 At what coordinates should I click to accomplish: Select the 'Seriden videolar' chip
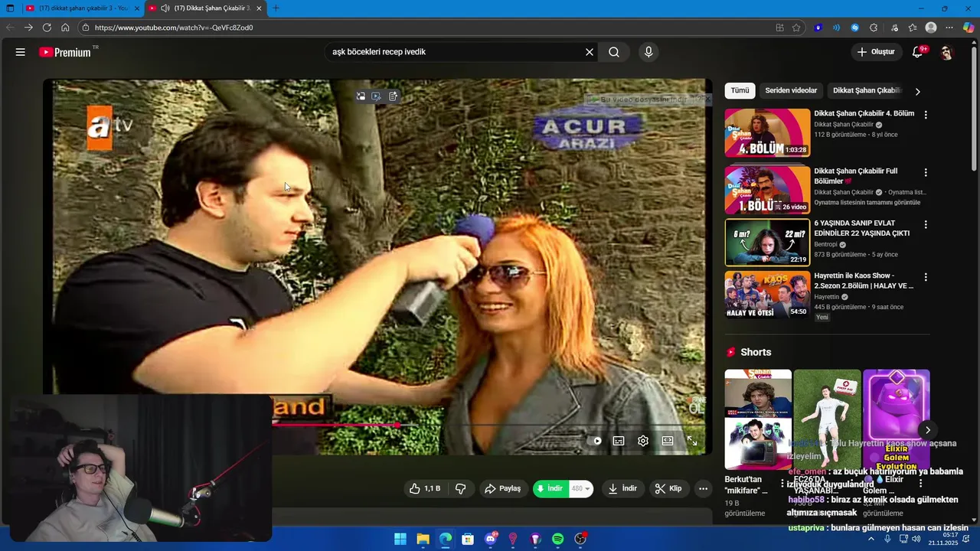coord(791,90)
